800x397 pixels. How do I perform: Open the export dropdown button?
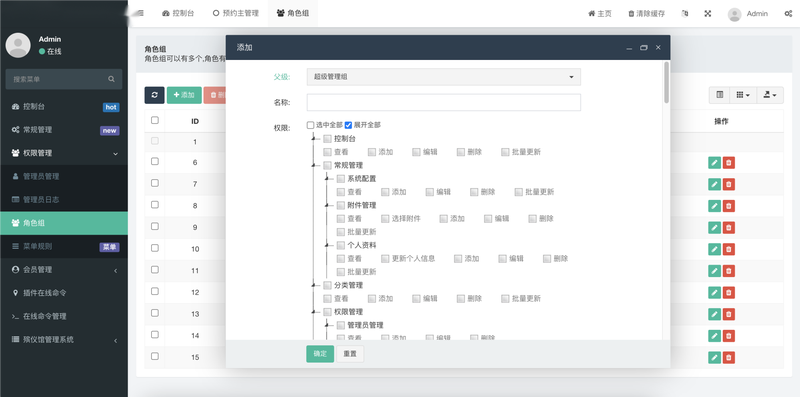click(769, 95)
